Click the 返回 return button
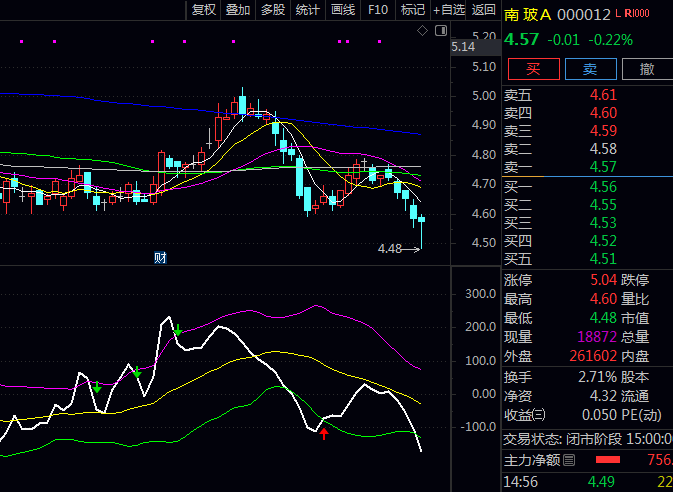 click(484, 9)
